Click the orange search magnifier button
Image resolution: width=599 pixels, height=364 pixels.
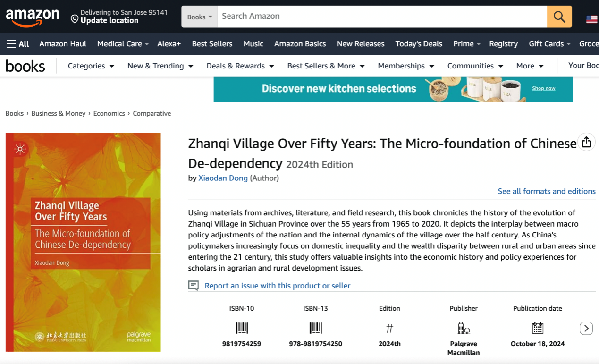coord(559,17)
